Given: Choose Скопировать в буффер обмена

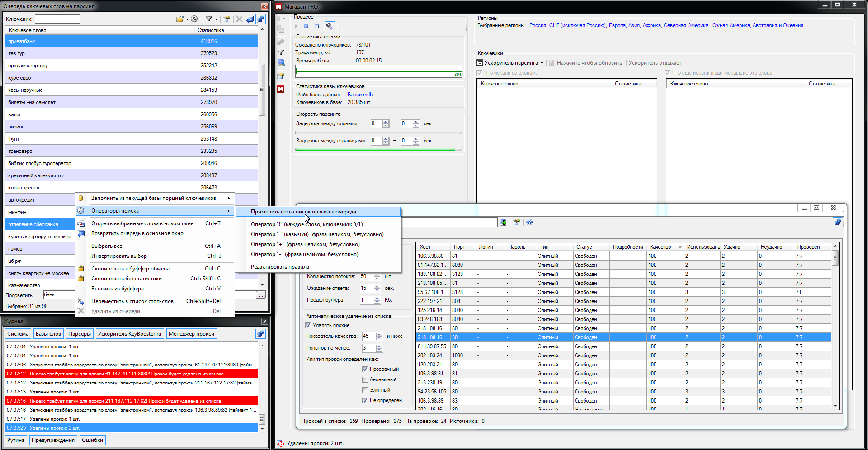Looking at the screenshot, I should (156, 269).
